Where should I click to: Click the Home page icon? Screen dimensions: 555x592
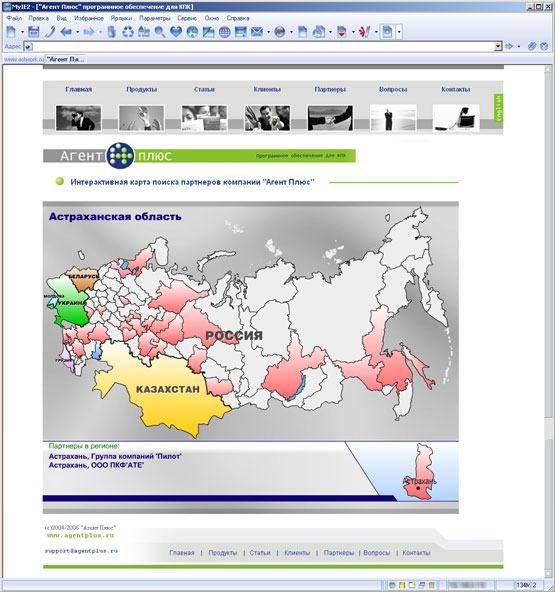click(x=144, y=32)
